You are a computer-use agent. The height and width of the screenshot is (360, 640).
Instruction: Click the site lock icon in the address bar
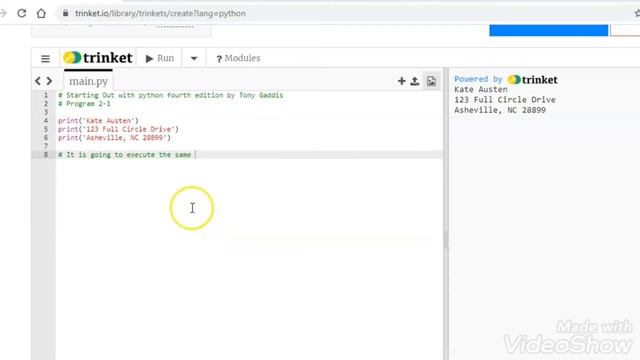click(65, 13)
